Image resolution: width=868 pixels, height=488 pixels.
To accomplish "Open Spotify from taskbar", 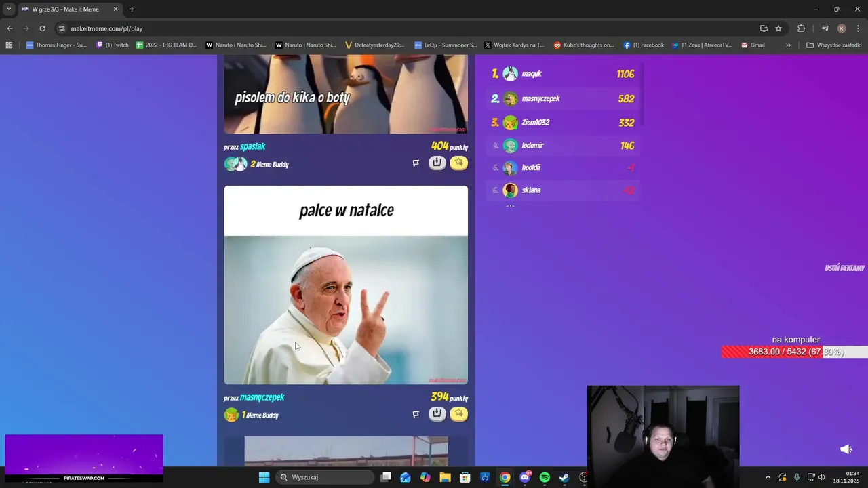I will [x=545, y=477].
